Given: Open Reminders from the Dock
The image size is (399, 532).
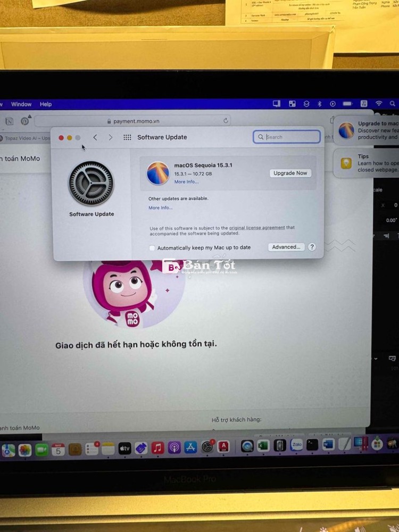Looking at the screenshot, I should 92,450.
